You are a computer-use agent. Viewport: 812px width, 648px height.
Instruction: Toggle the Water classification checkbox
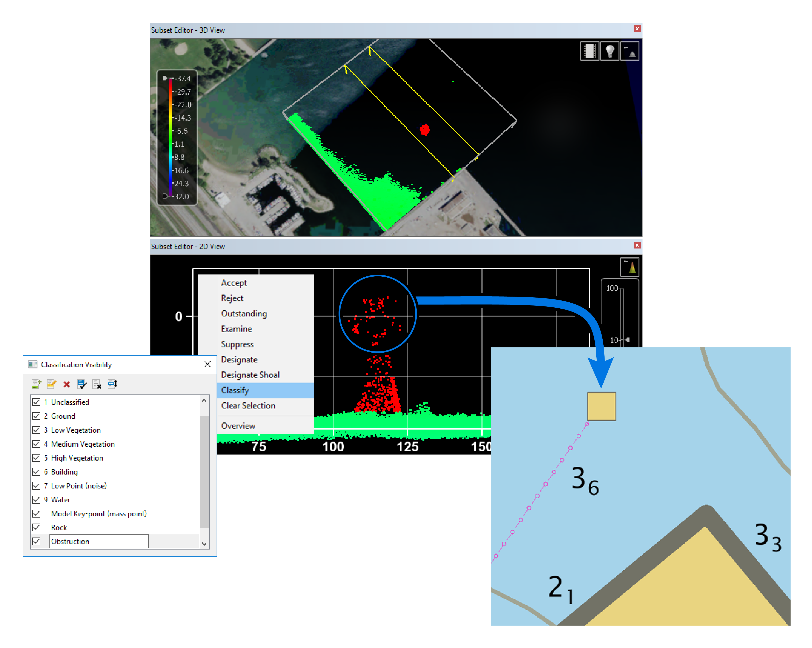[36, 500]
